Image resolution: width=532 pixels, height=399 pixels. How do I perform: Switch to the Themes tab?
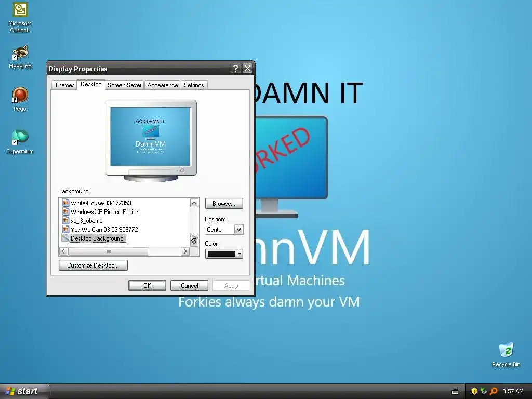click(x=64, y=85)
